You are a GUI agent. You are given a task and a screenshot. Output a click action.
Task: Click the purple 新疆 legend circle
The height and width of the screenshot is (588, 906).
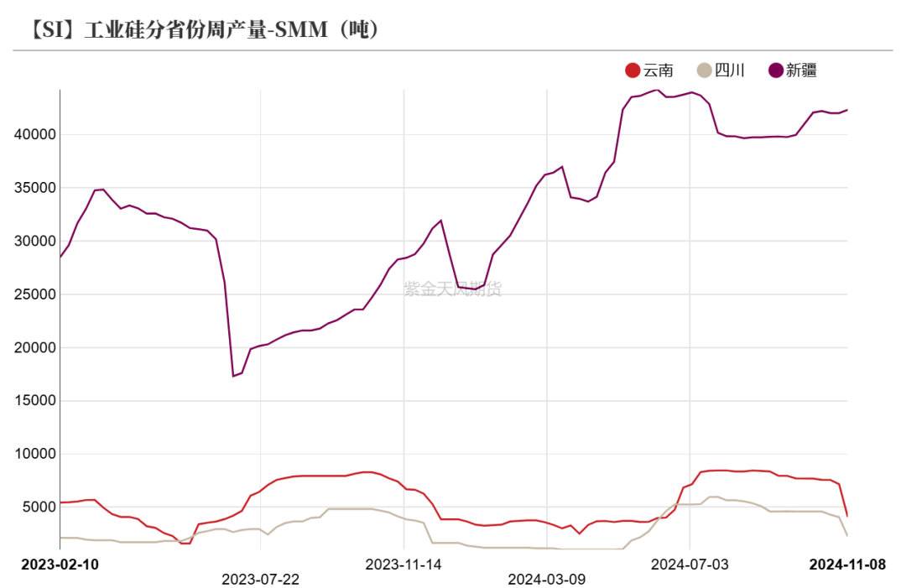click(776, 70)
